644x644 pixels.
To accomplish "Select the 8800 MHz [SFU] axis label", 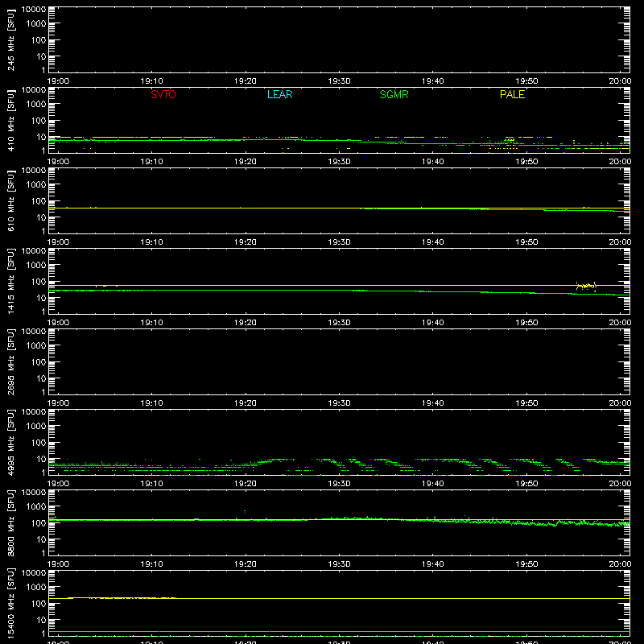I will [10, 522].
